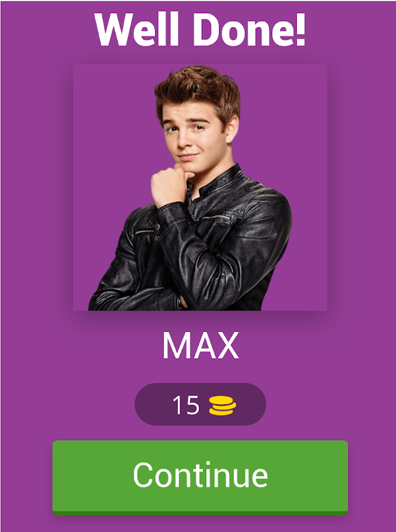The height and width of the screenshot is (532, 396).
Task: Tap the green Continue button
Action: coord(200,477)
